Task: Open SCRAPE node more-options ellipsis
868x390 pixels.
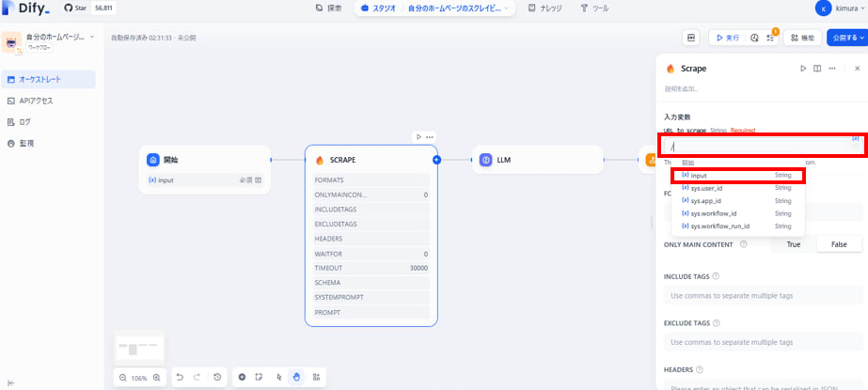Action: [430, 136]
